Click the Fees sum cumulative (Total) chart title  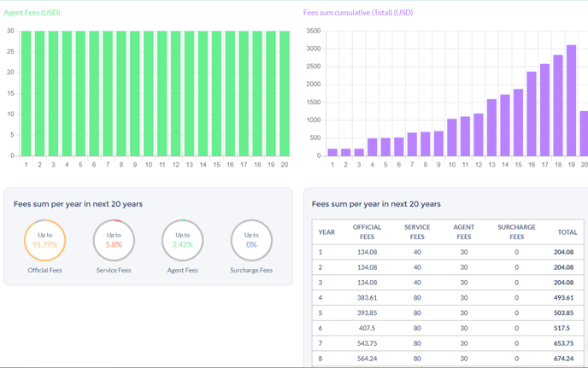pos(357,13)
